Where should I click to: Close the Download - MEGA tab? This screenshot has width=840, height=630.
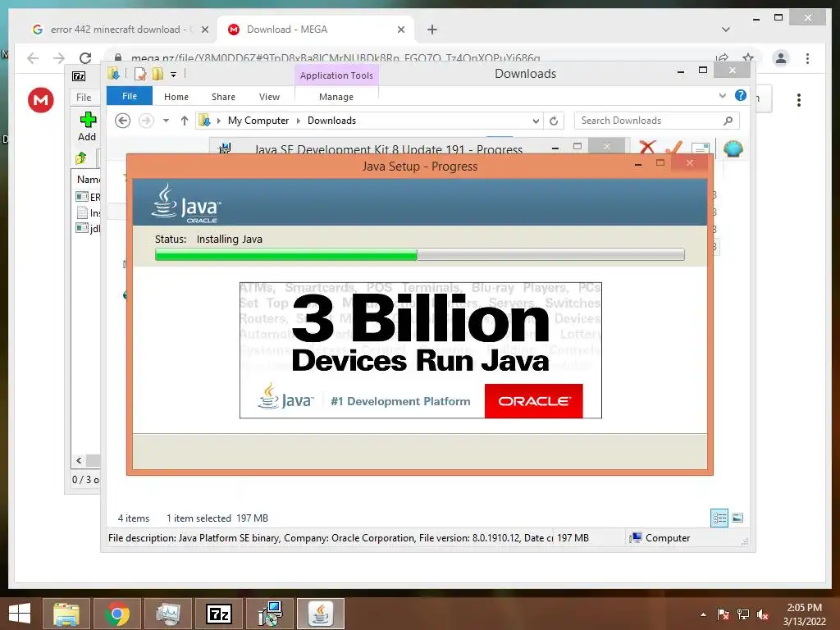click(x=400, y=30)
